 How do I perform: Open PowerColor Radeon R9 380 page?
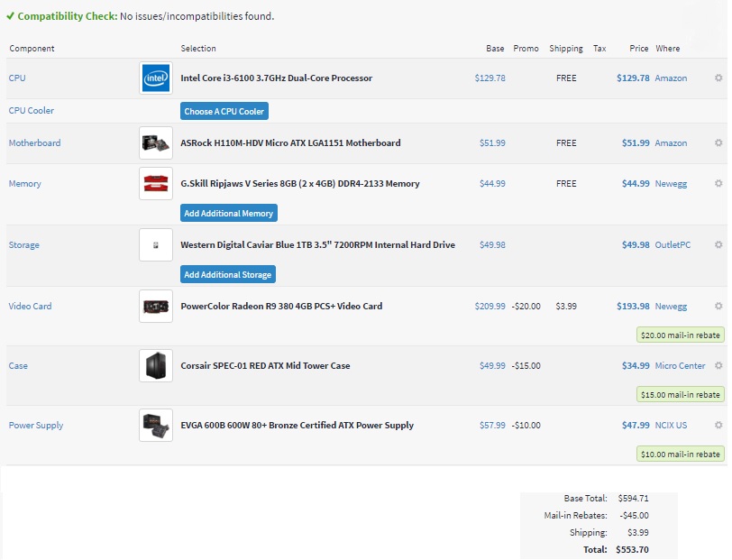(x=281, y=306)
